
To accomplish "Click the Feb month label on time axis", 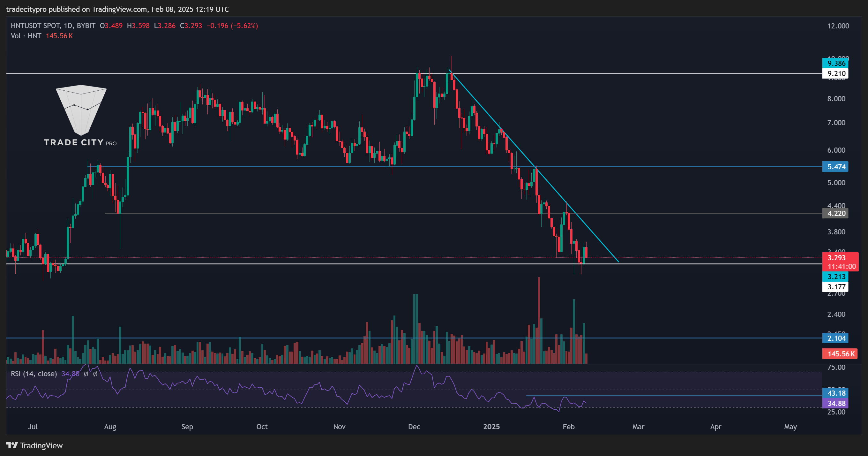I will coord(568,427).
